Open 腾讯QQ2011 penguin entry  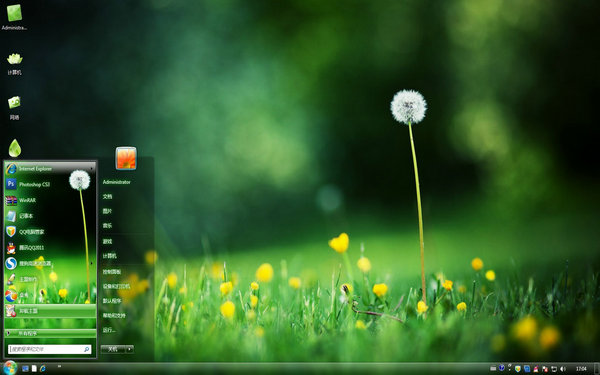(50, 248)
